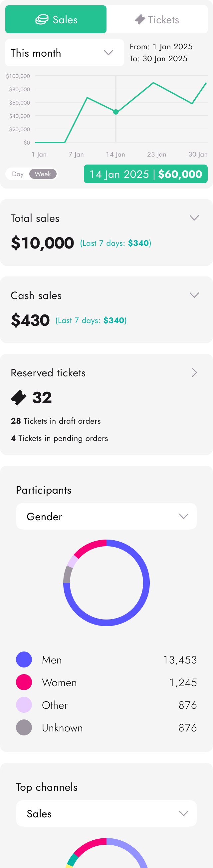Click the Men purple legend swatch
213x868 pixels.
click(x=24, y=659)
